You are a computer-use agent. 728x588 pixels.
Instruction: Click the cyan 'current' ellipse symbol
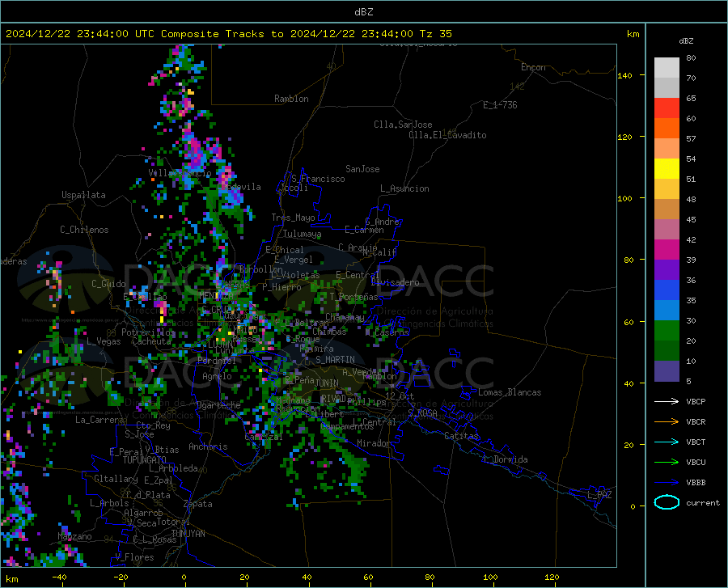coord(667,502)
